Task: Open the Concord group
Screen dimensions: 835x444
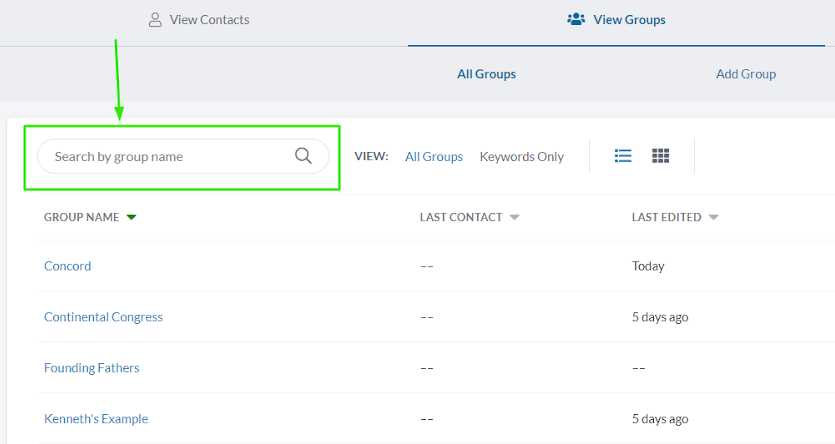Action: coord(67,266)
